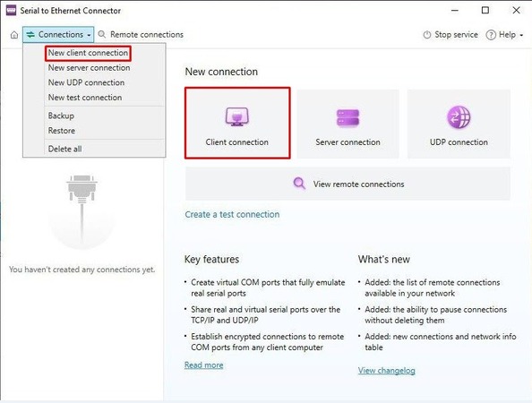Select New client connection menu entry
This screenshot has height=403, width=532.
click(88, 53)
